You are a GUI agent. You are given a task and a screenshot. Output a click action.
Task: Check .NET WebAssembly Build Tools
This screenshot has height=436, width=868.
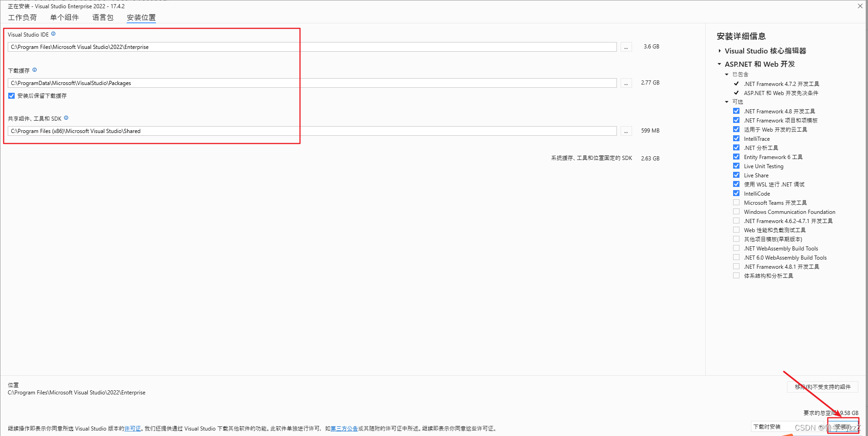tap(736, 248)
